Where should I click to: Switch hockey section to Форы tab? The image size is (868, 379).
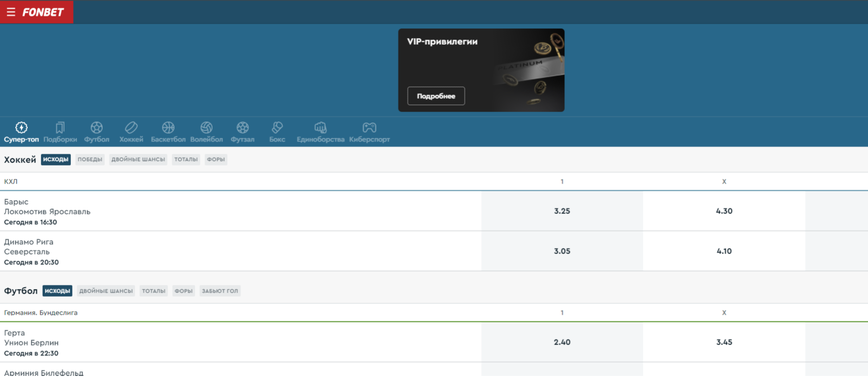(x=216, y=159)
